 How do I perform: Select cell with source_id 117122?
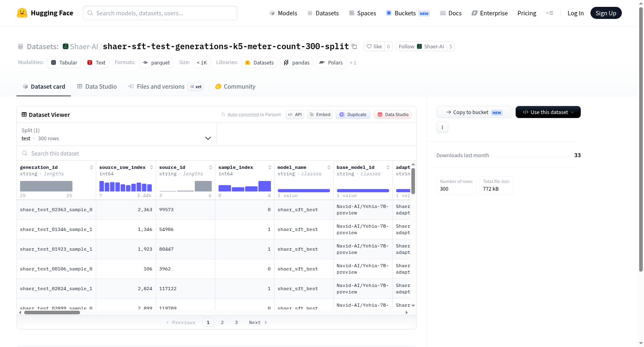(x=185, y=289)
